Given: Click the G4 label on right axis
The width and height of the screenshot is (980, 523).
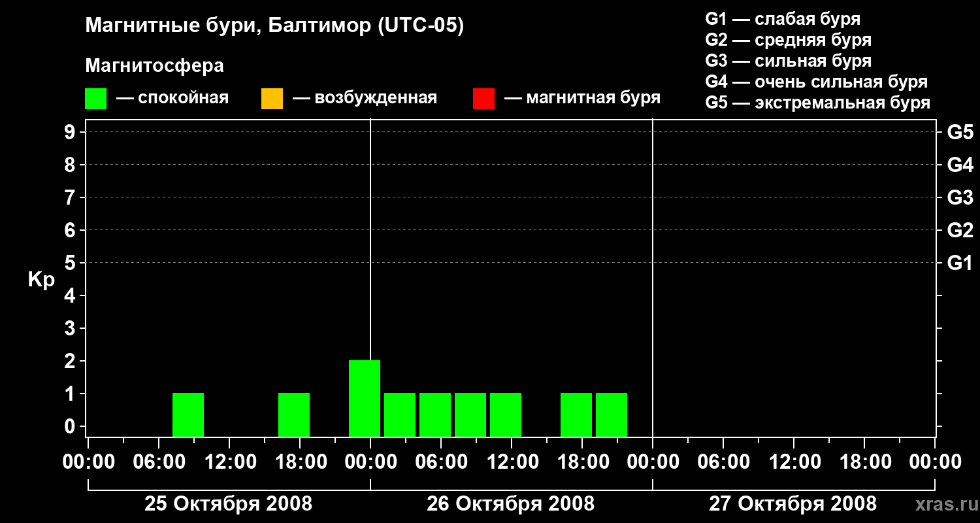Looking at the screenshot, I should [960, 165].
